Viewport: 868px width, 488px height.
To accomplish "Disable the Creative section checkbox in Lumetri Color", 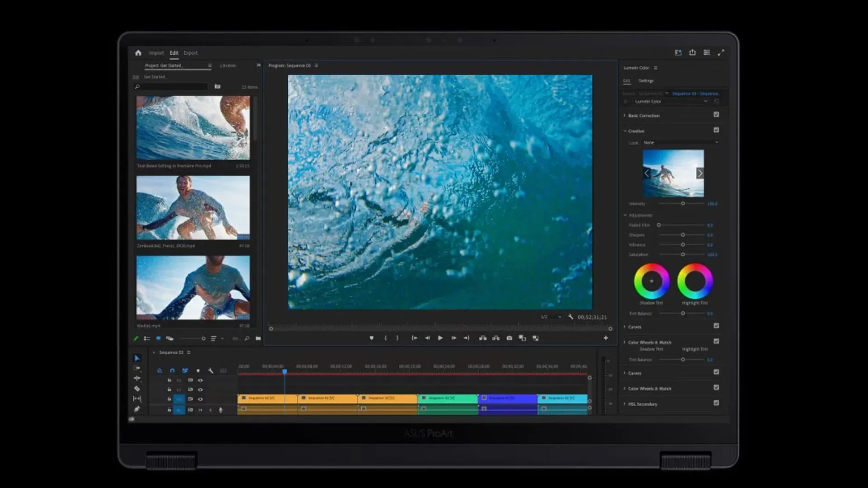I will (x=716, y=130).
